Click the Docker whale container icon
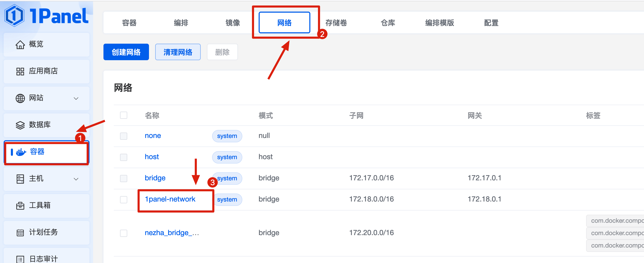 coord(21,152)
